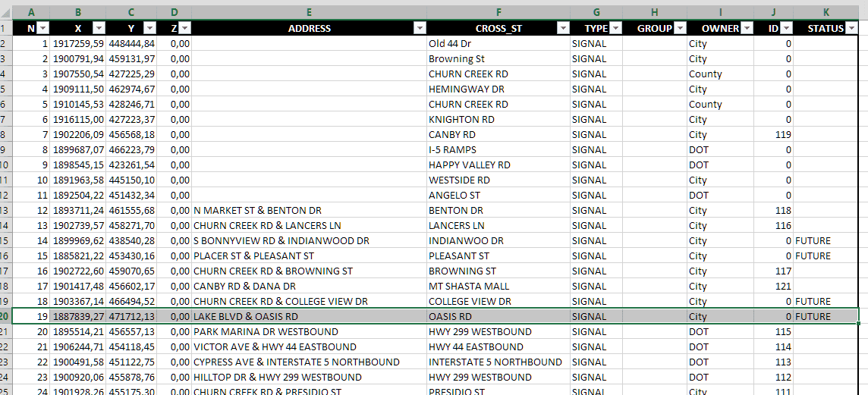Click the cell 'PLACER ST & PLEASANT ST'
The width and height of the screenshot is (868, 395).
click(309, 255)
